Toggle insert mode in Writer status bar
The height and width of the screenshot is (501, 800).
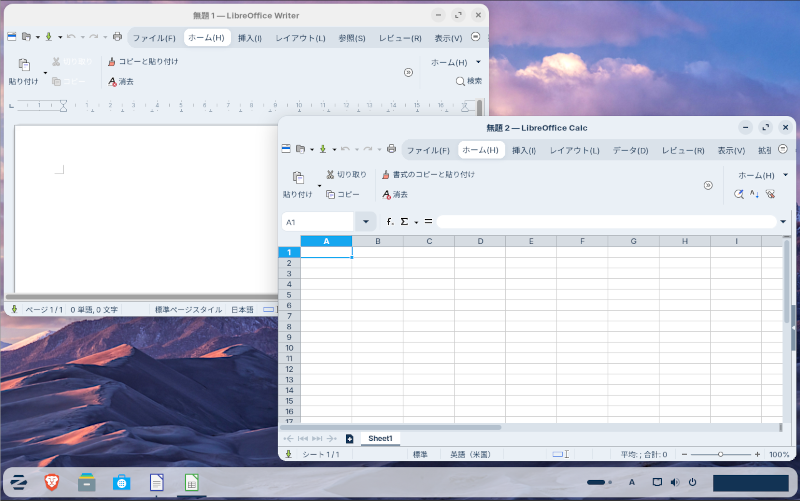(269, 309)
